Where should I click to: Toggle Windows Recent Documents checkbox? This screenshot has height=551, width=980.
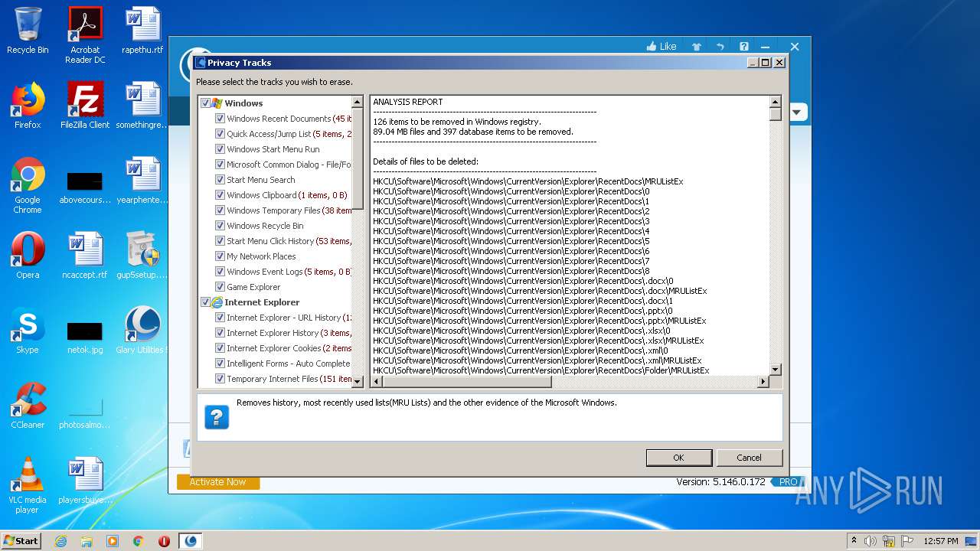click(220, 119)
